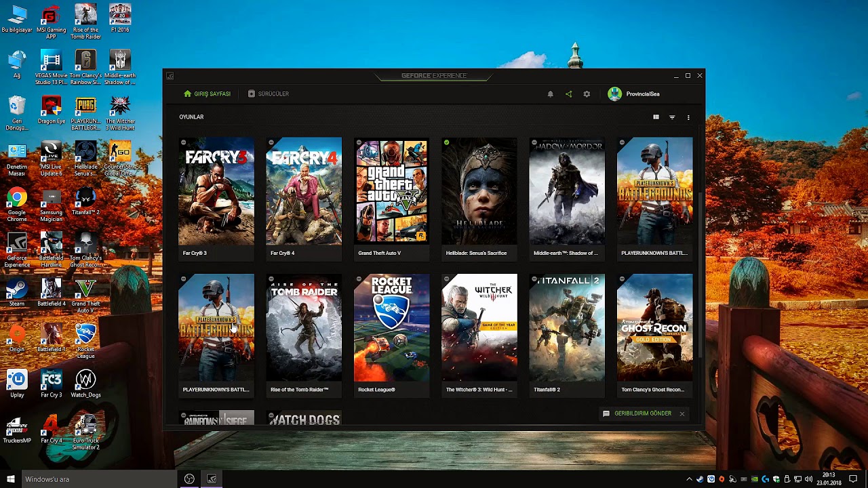Image resolution: width=868 pixels, height=488 pixels.
Task: Select the Euro Truck Simulator 2 icon
Action: pos(85,432)
